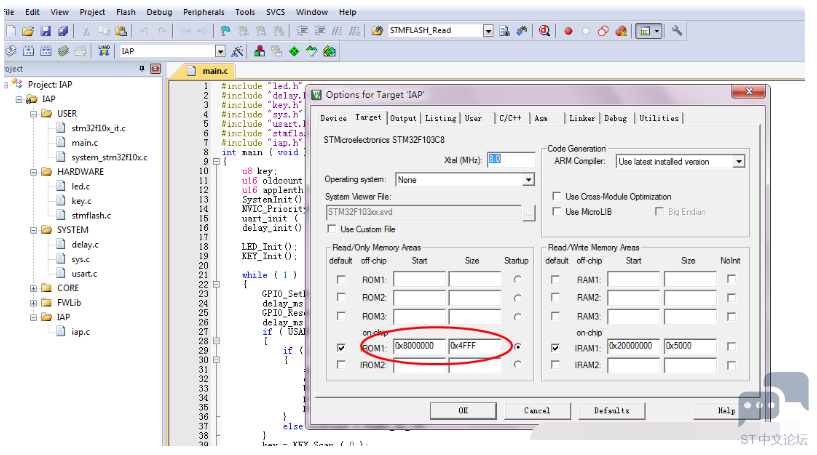Screen dimensions: 817x455
Task: Uncheck default box for on-chip IROM1
Action: [341, 347]
